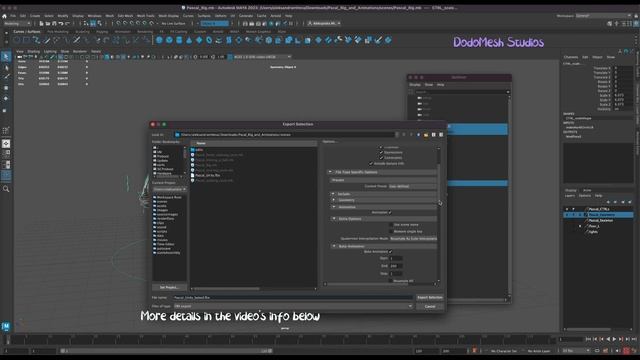This screenshot has height=360, width=640.
Task: Create a NURBS cube from the shelf
Action: coord(169,40)
